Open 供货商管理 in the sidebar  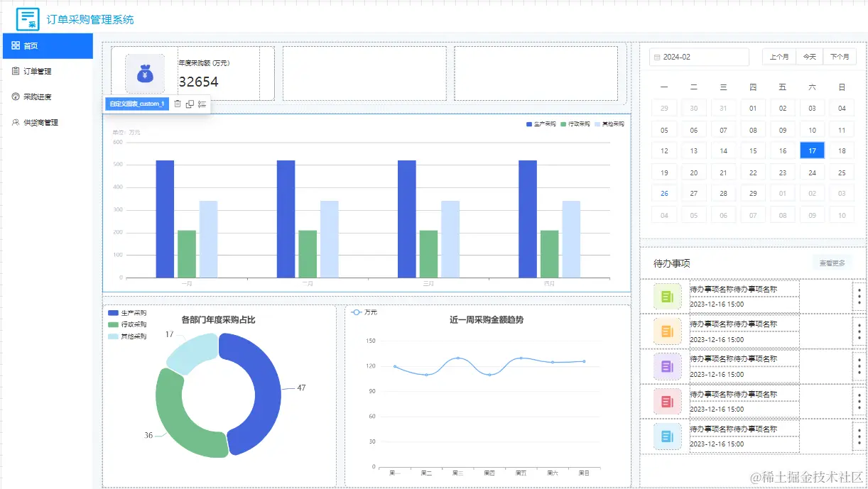pyautogui.click(x=47, y=122)
